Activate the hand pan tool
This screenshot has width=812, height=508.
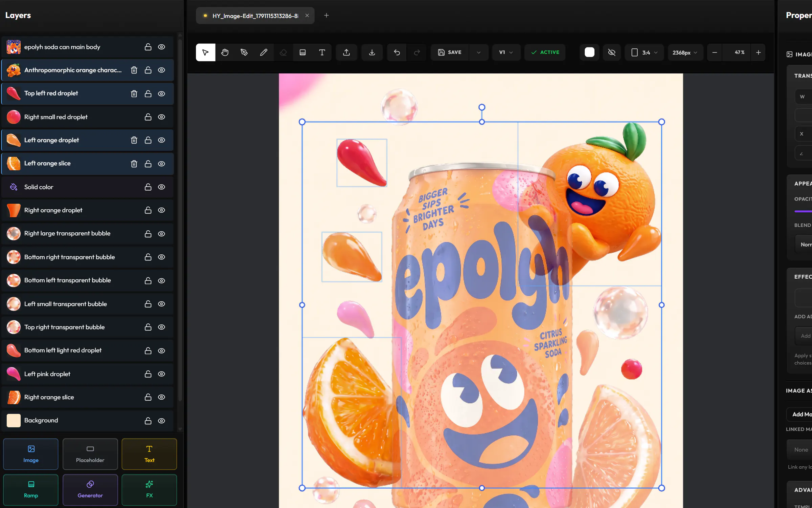[225, 52]
